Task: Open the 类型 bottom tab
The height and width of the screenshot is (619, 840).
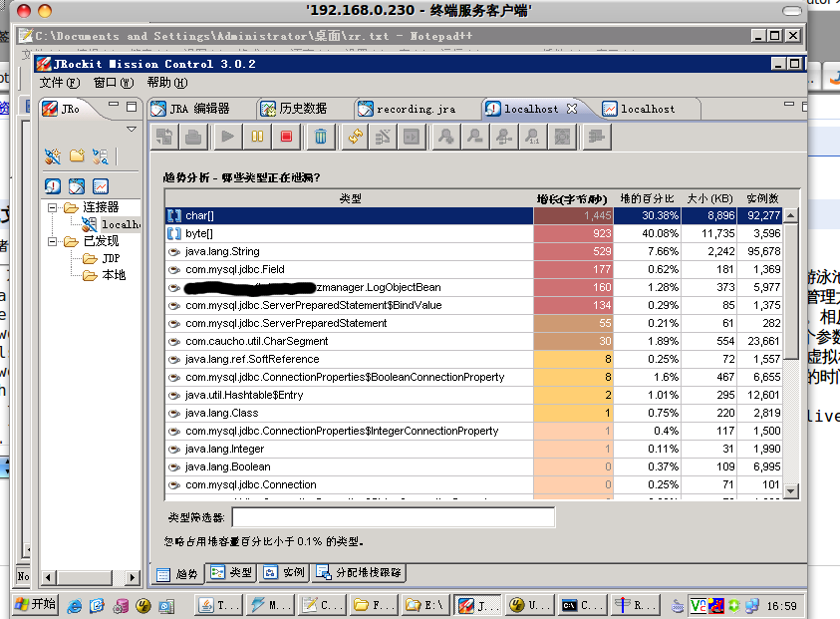Action: pos(231,572)
